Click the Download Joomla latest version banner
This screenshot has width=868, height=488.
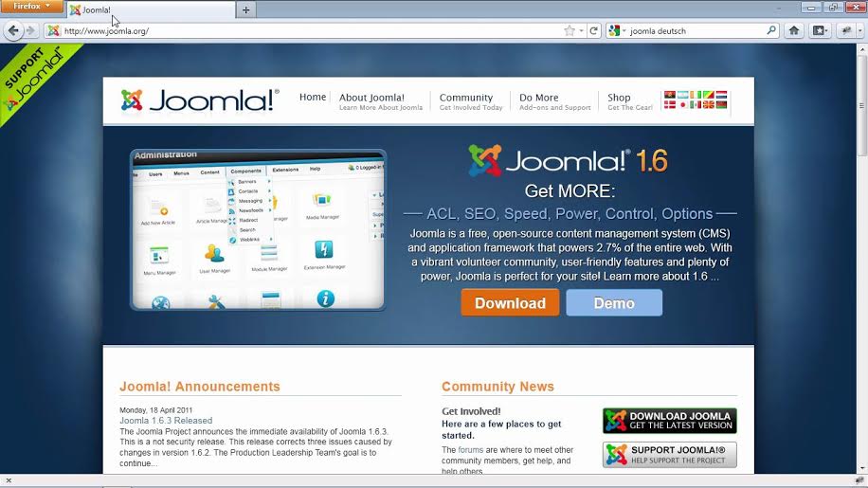coord(669,421)
